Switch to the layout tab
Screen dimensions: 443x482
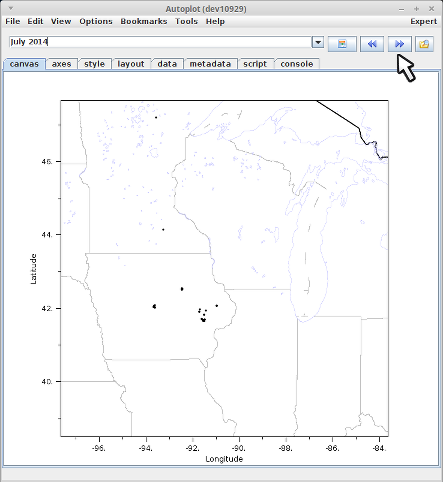point(131,64)
